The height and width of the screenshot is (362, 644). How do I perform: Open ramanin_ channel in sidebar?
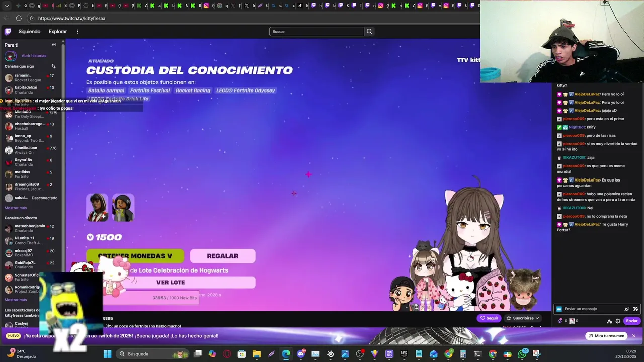[30, 78]
